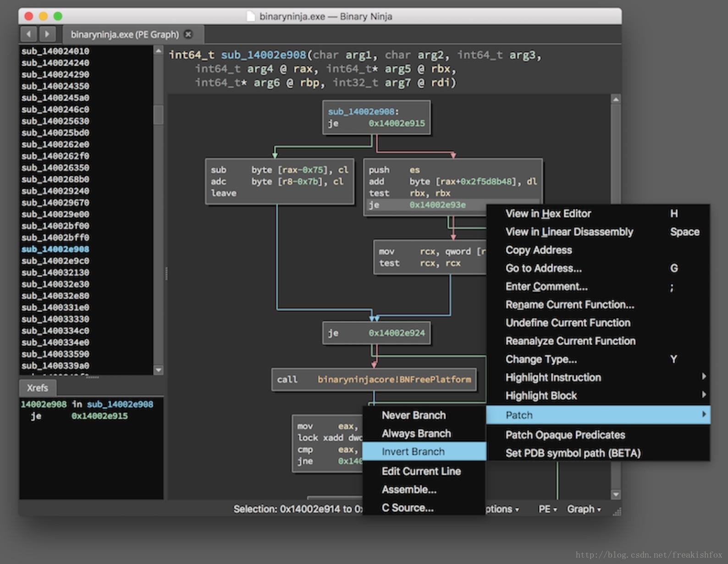Select Invert Branch from Patch submenu
Viewport: 728px width, 564px height.
413,452
